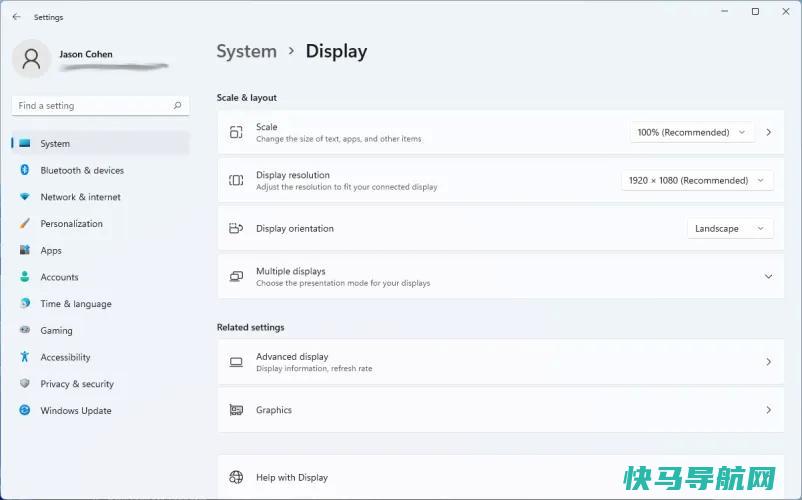Click the Time & language globe icon
802x500 pixels.
point(25,303)
